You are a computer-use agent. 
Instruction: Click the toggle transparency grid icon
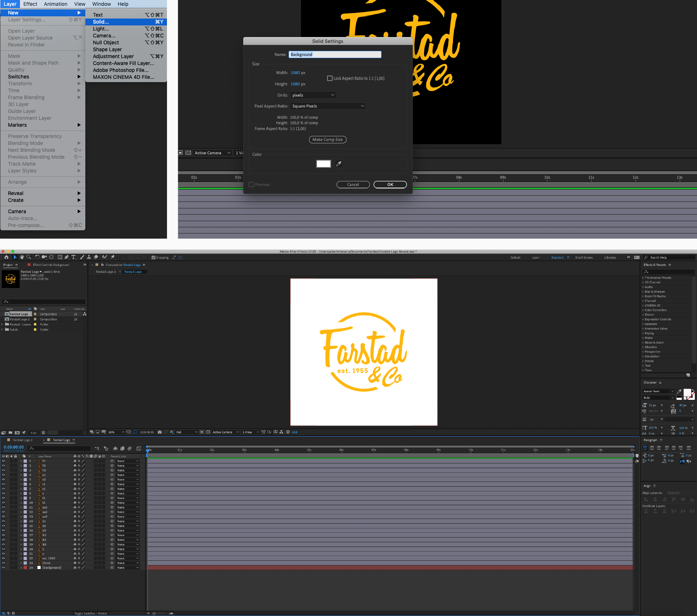(x=208, y=432)
